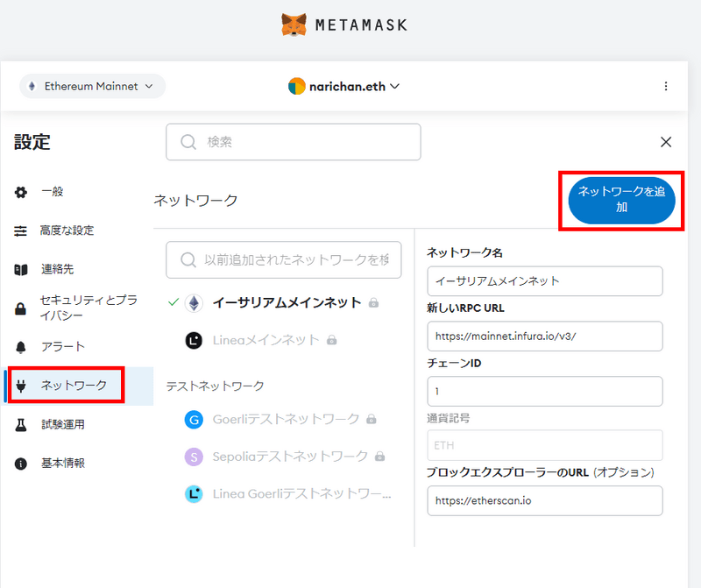Select アラート in settings sidebar

click(x=63, y=346)
